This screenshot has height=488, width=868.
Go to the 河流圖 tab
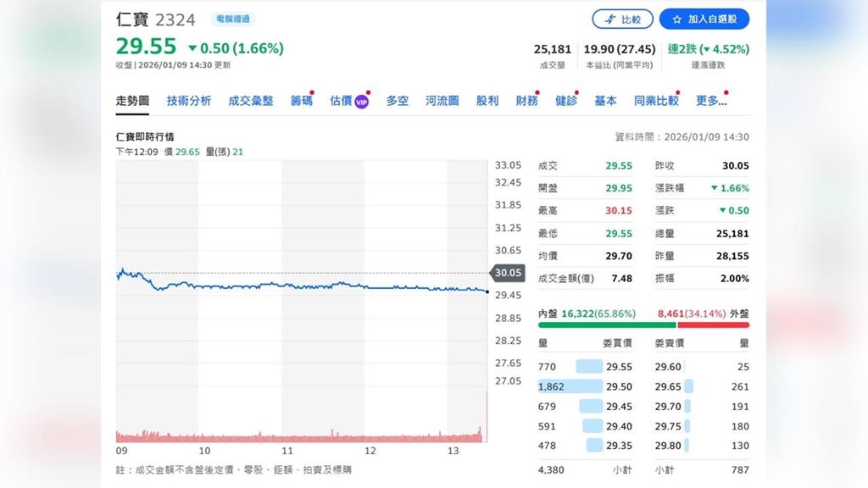click(x=442, y=101)
